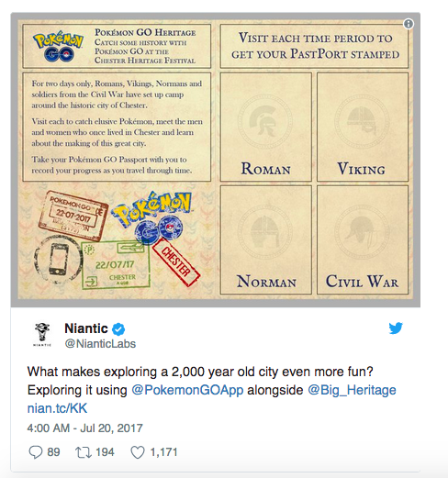
Task: Click the red Chester stamp graphic
Action: point(176,262)
